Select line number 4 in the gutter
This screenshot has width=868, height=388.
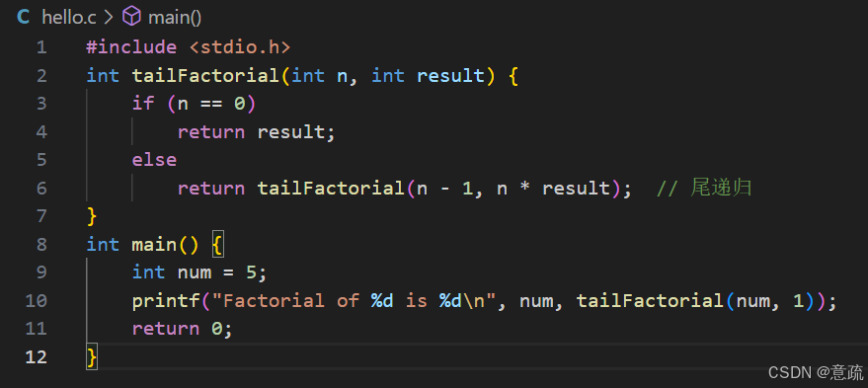coord(41,131)
